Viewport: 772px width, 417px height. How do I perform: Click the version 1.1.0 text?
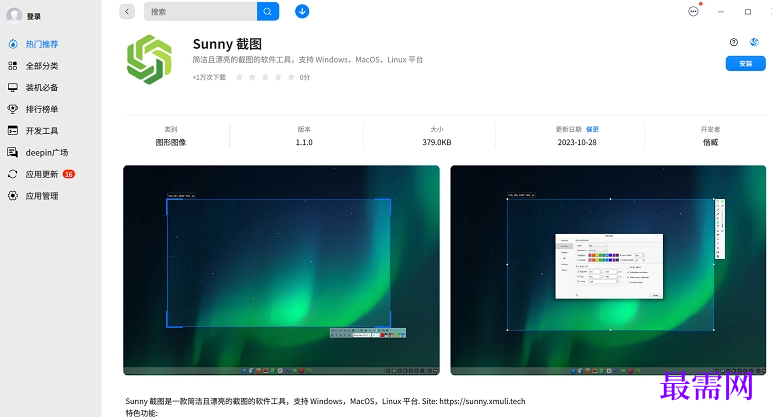tap(304, 142)
